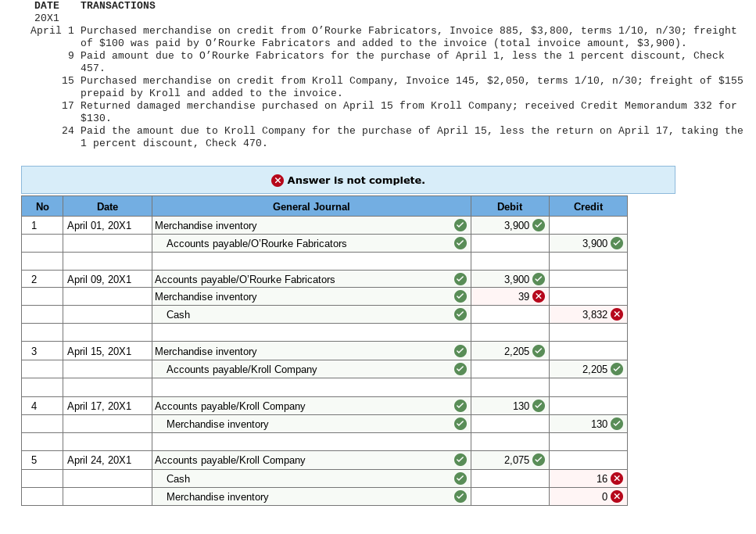Viewport: 756px width, 534px height.
Task: Click the Debit column header
Action: 510,206
